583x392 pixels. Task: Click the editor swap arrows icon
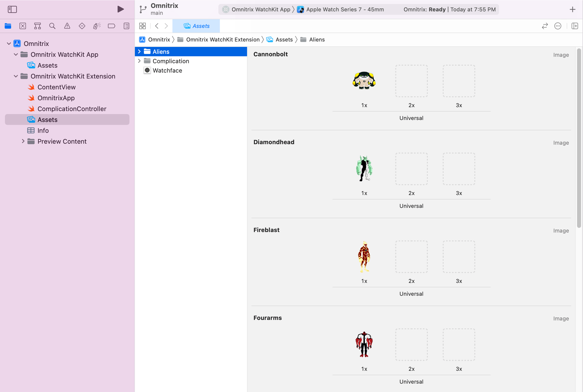click(x=545, y=26)
